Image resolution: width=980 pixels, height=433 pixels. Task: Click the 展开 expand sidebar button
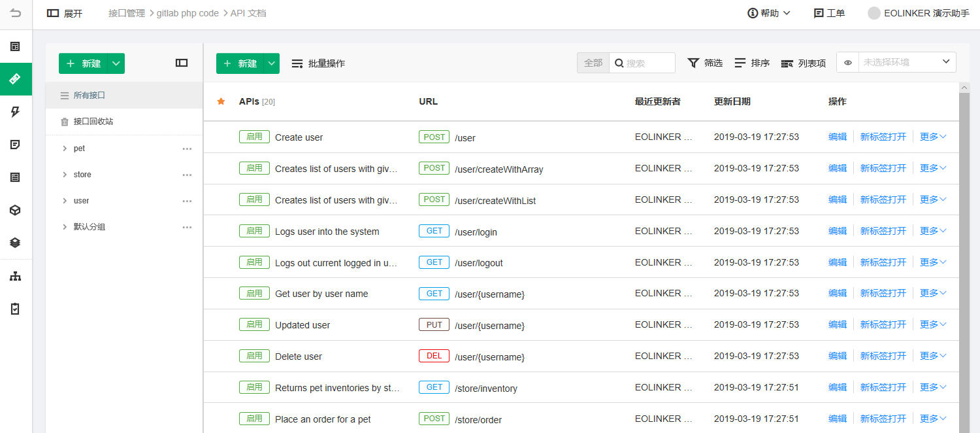65,13
